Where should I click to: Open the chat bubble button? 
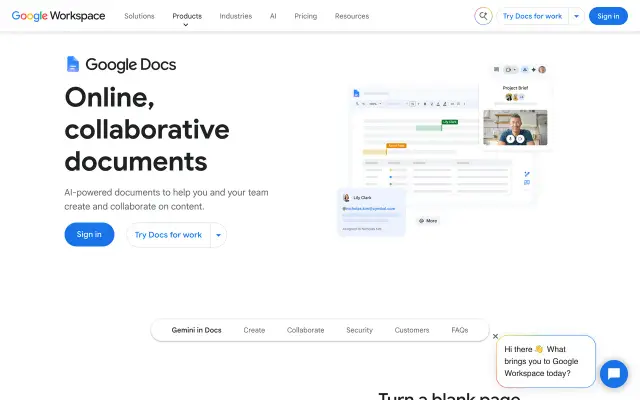coord(613,373)
